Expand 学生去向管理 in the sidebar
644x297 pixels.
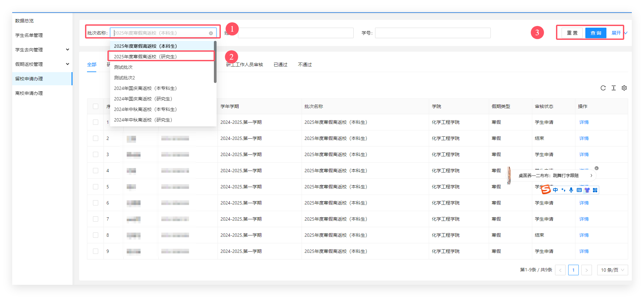[x=42, y=50]
